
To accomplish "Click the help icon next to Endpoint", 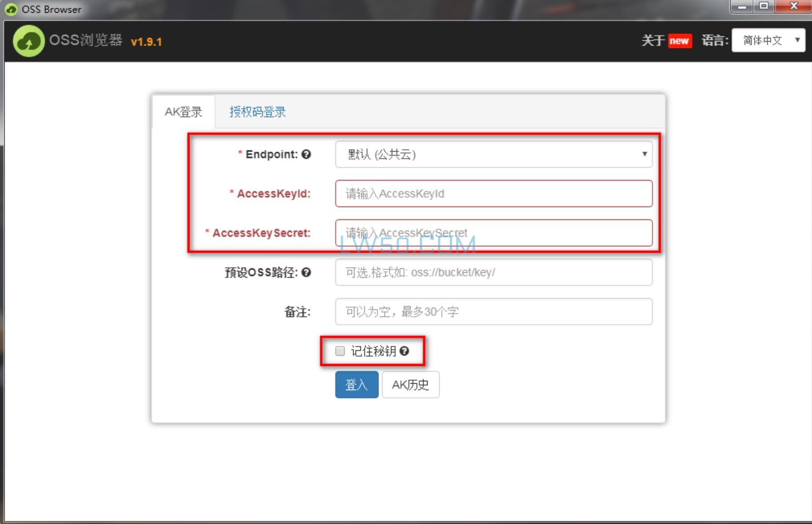I will point(306,155).
